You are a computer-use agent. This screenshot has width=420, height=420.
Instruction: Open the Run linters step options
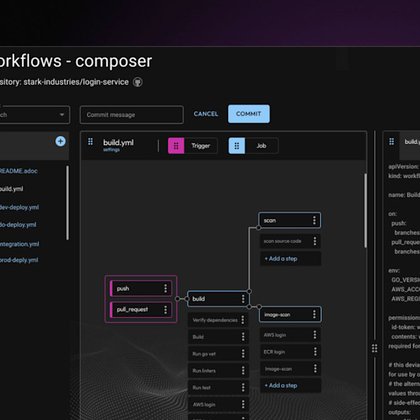243,370
